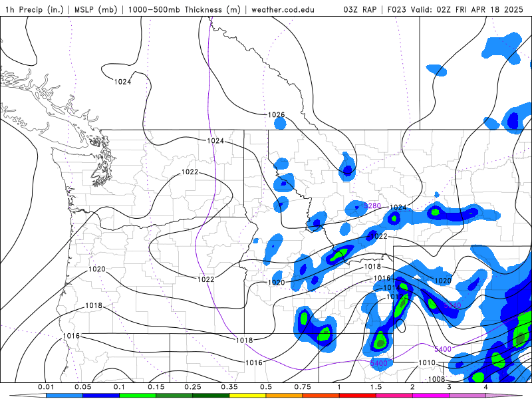Click the 1014 isobar label
532x399 pixels.
coord(391,288)
